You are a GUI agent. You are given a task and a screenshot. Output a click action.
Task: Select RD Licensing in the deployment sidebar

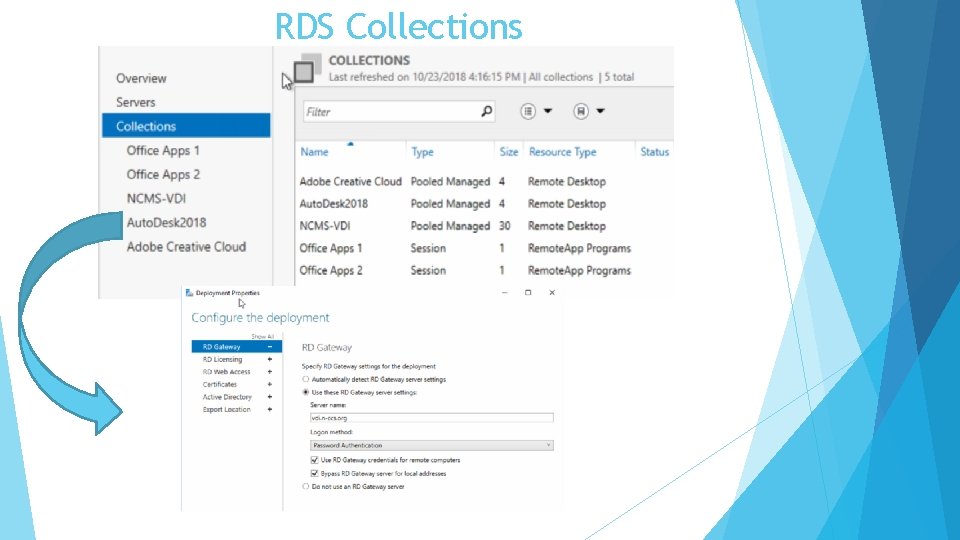coord(222,359)
